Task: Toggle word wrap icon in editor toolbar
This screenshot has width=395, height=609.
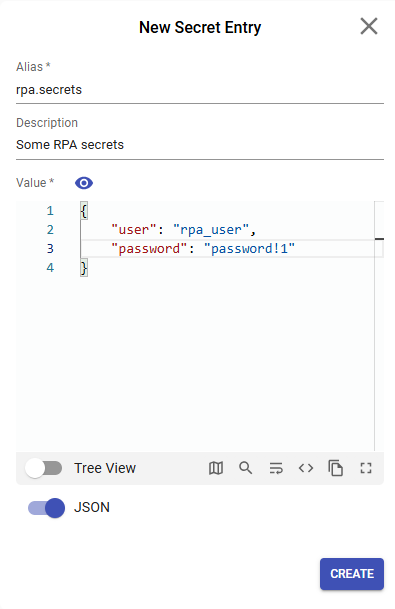Action: [276, 468]
